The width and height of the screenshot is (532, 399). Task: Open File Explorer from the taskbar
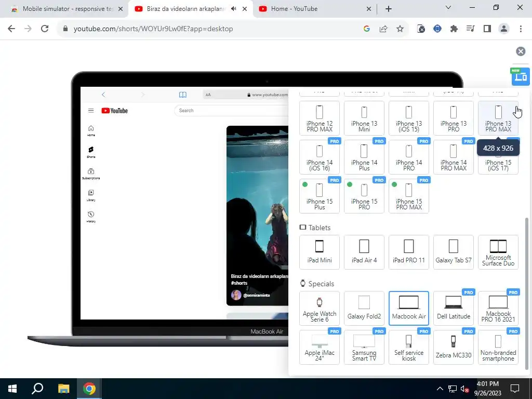(x=63, y=389)
